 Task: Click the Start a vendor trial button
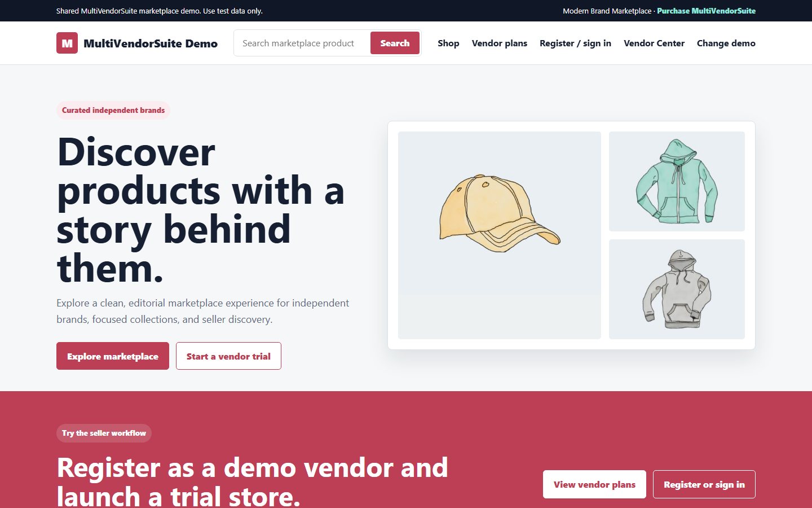(x=228, y=356)
